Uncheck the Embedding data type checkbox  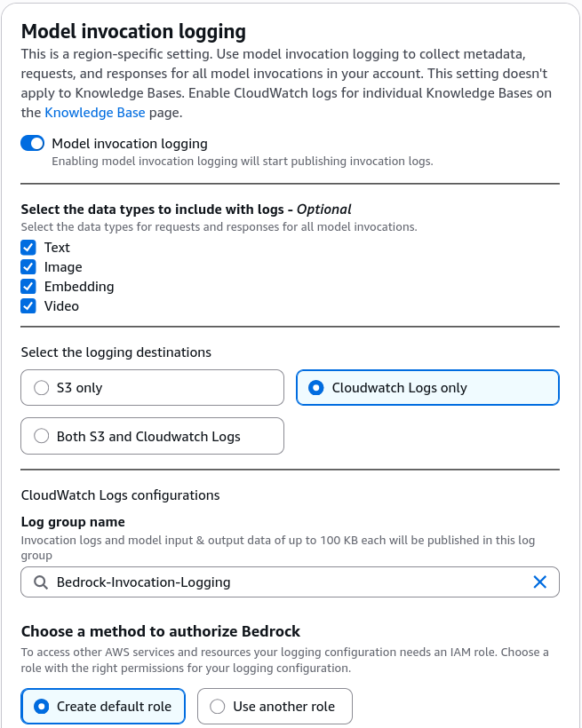(x=28, y=287)
